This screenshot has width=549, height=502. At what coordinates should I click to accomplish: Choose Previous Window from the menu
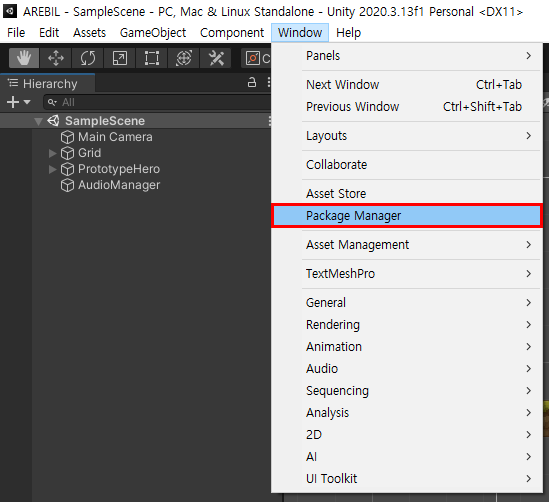pos(407,106)
